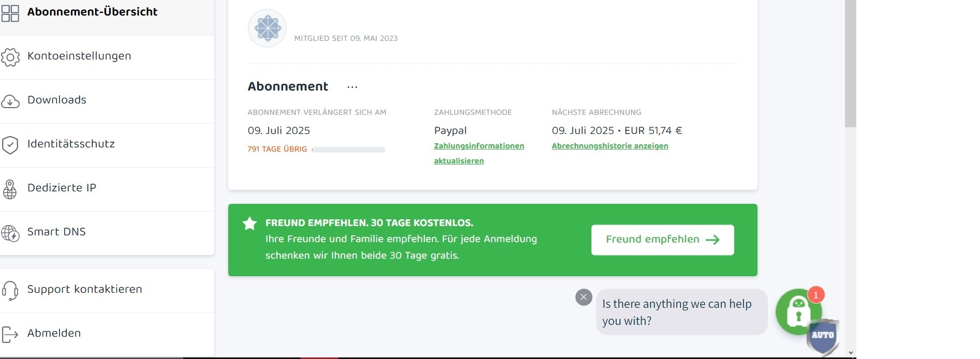Open the Smart DNS globe icon

(x=10, y=233)
